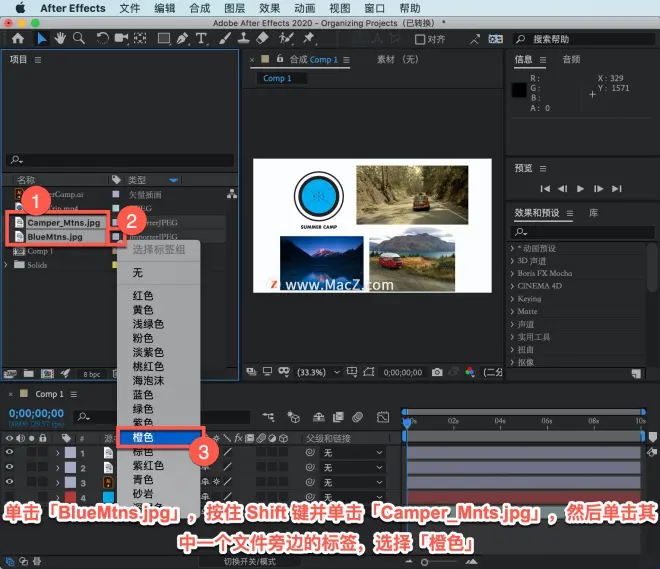660x569 pixels.
Task: Select the Pen tool
Action: [182, 39]
